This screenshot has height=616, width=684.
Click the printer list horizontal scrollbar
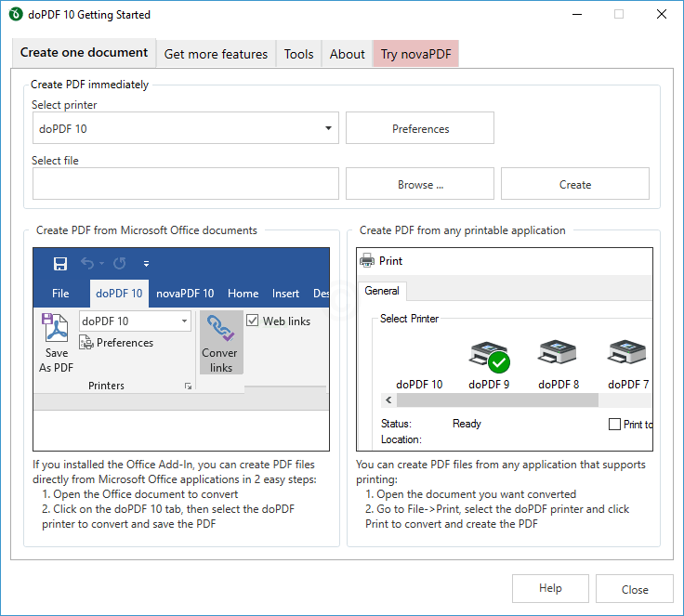click(497, 400)
